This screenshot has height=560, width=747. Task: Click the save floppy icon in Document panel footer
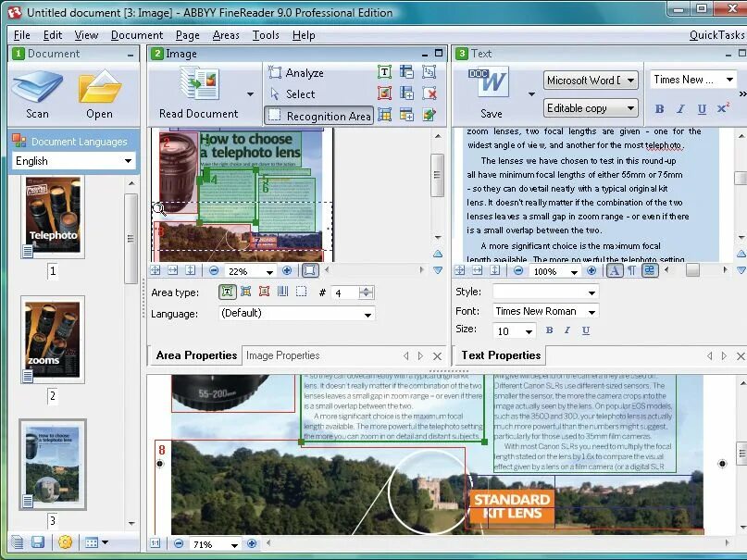pos(38,541)
